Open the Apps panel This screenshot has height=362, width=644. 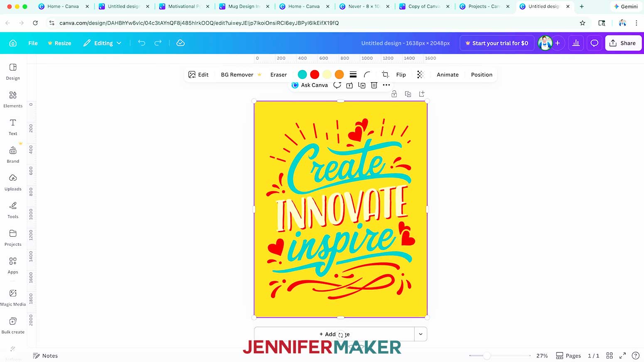pyautogui.click(x=13, y=266)
